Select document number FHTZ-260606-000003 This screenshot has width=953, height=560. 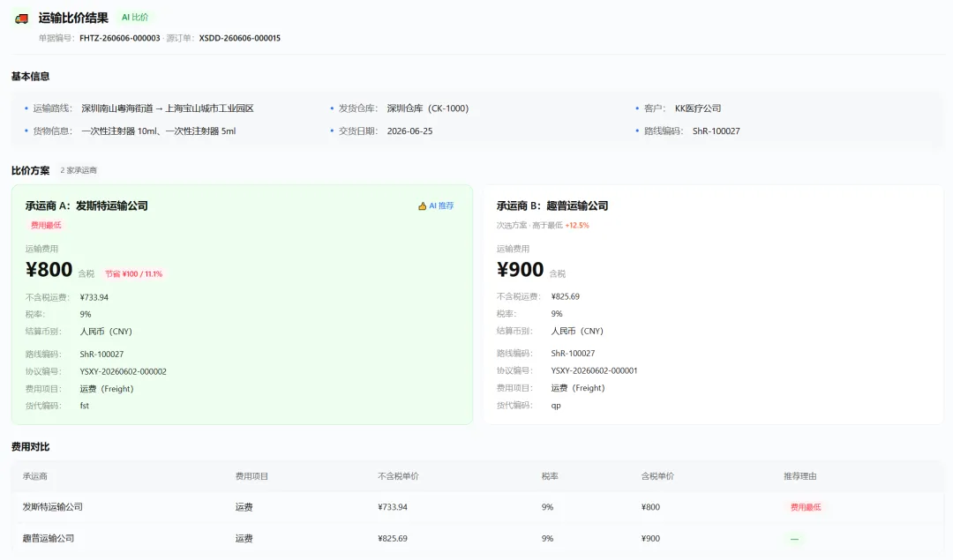[x=120, y=38]
